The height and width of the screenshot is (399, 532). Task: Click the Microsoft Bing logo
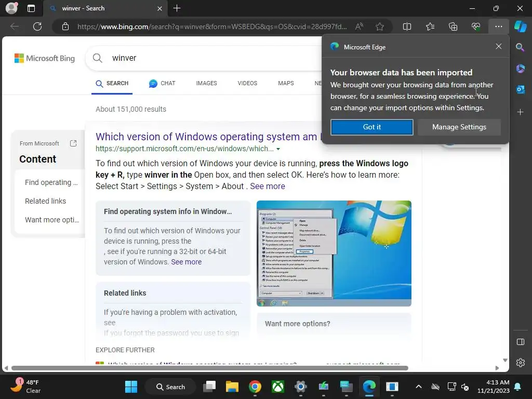45,58
